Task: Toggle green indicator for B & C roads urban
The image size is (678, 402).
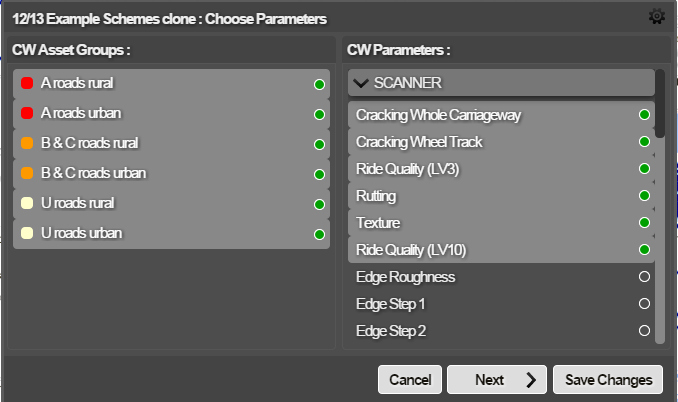Action: pyautogui.click(x=319, y=175)
